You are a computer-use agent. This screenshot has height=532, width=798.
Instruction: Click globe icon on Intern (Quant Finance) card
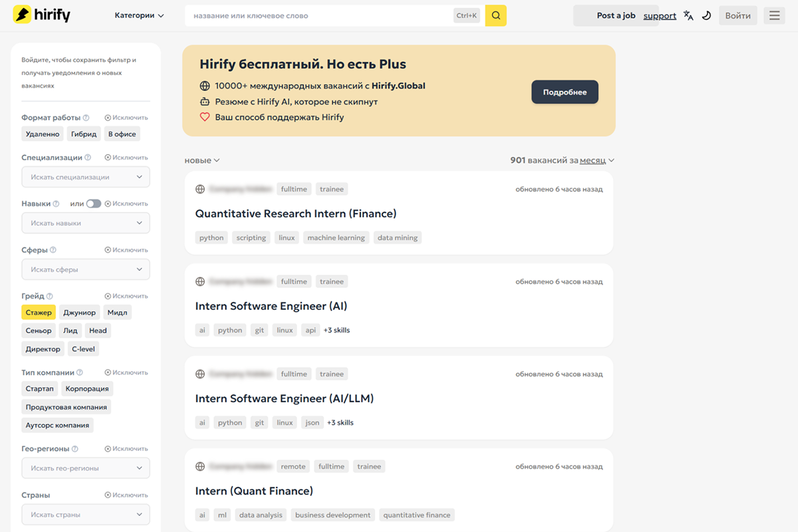coord(200,467)
